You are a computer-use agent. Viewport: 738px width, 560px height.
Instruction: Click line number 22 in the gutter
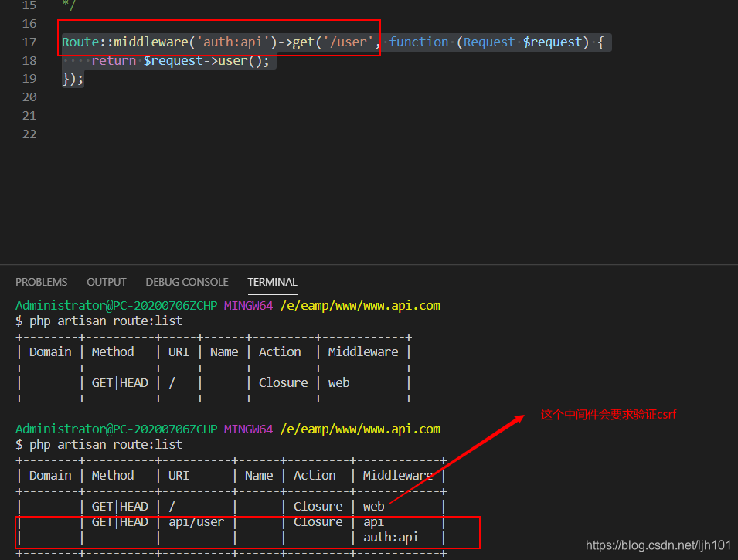29,134
